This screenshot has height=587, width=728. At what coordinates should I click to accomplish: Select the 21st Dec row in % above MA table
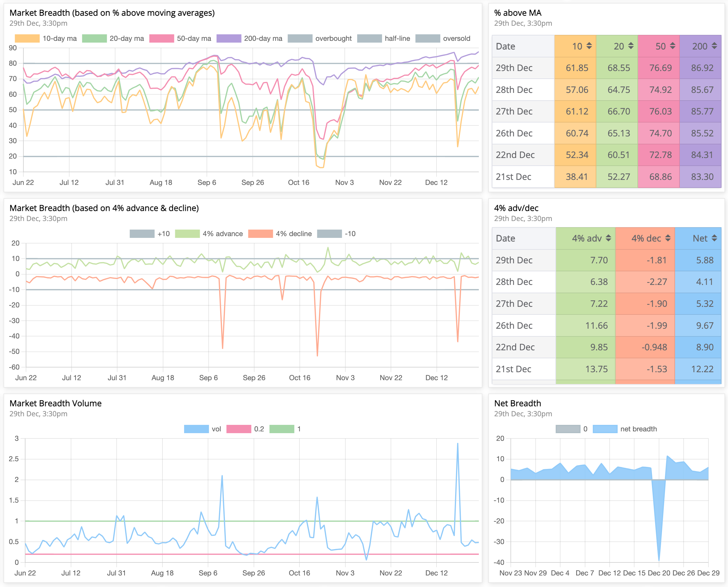607,177
